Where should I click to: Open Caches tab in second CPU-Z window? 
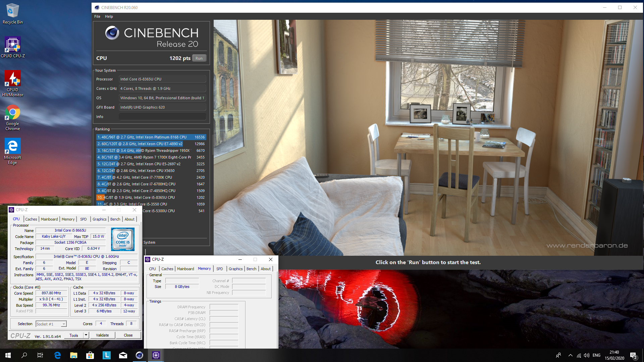(167, 269)
